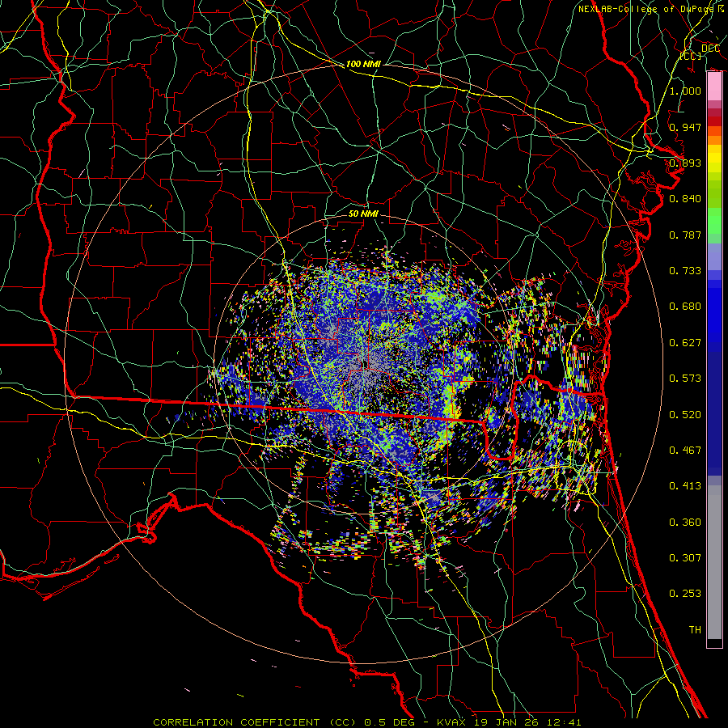Pick the orange segment of the color bar
Image resolution: width=728 pixels, height=728 pixels.
click(x=714, y=140)
